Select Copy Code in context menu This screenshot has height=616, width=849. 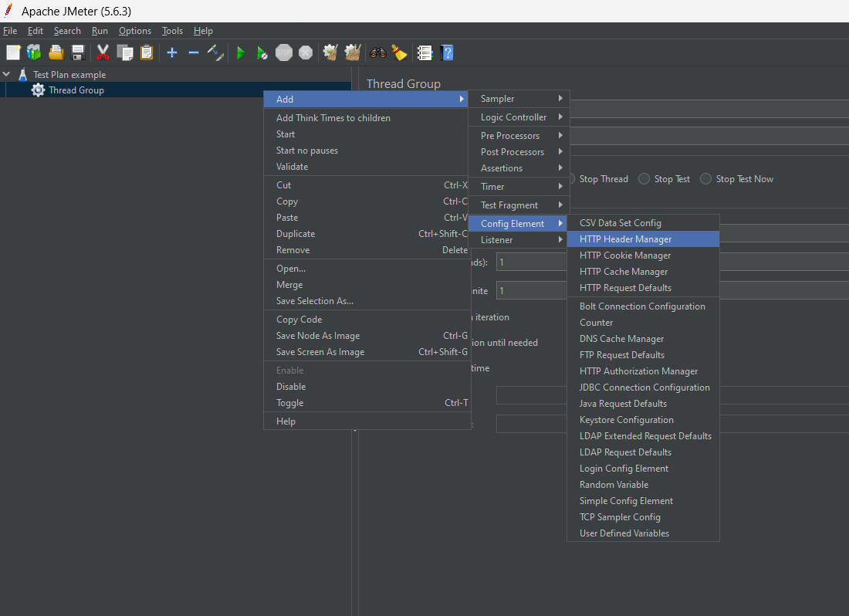367,319
